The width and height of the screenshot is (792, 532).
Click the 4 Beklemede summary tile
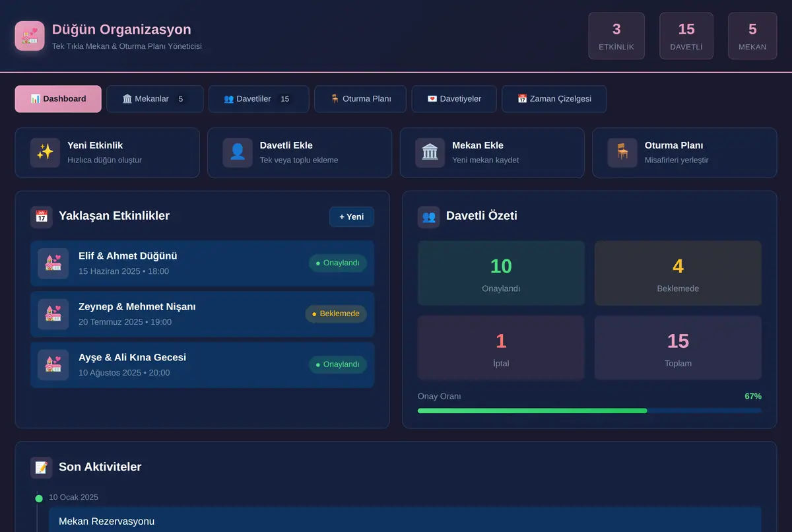(x=678, y=273)
